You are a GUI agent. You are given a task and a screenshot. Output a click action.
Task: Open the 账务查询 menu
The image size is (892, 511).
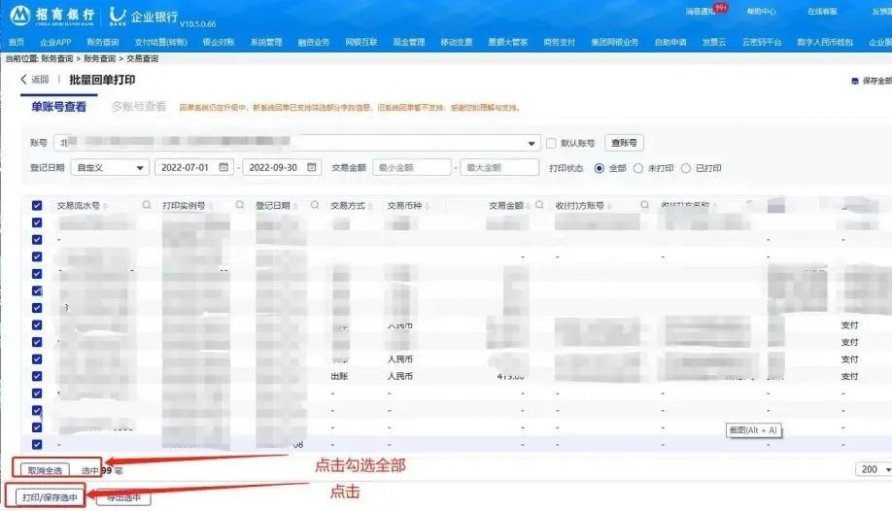click(x=102, y=42)
